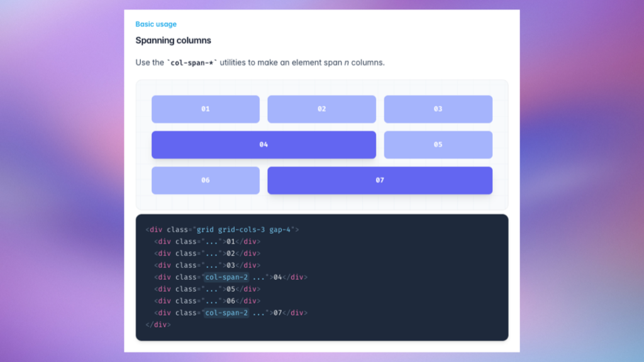
Task: Click the "Spanning columns" heading
Action: tap(173, 40)
